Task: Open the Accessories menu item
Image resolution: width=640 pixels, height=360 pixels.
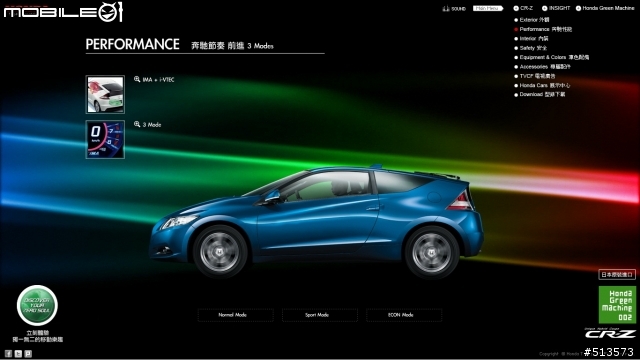Action: 542,67
